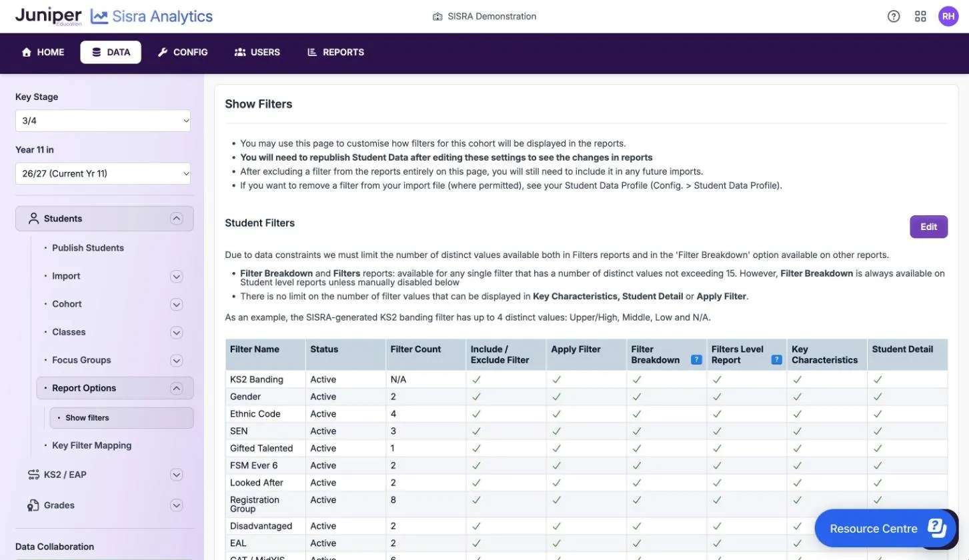Select the Show filters sidebar item
Screen dimensions: 969x560
pyautogui.click(x=121, y=418)
